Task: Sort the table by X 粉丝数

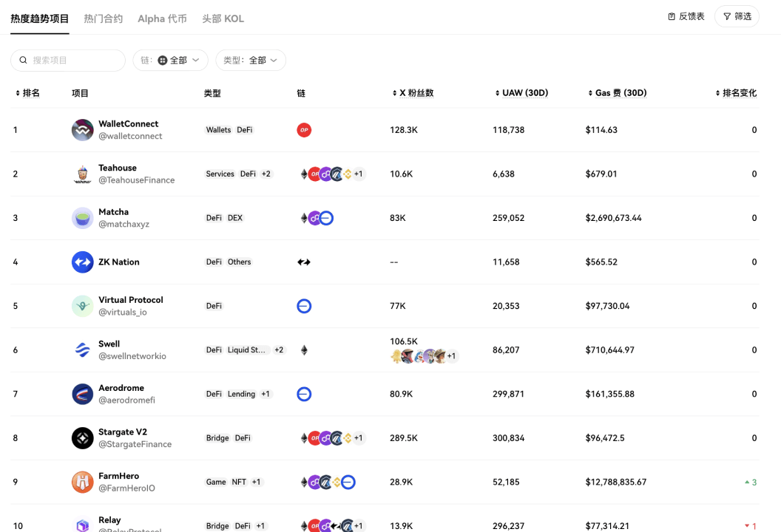Action: tap(413, 93)
